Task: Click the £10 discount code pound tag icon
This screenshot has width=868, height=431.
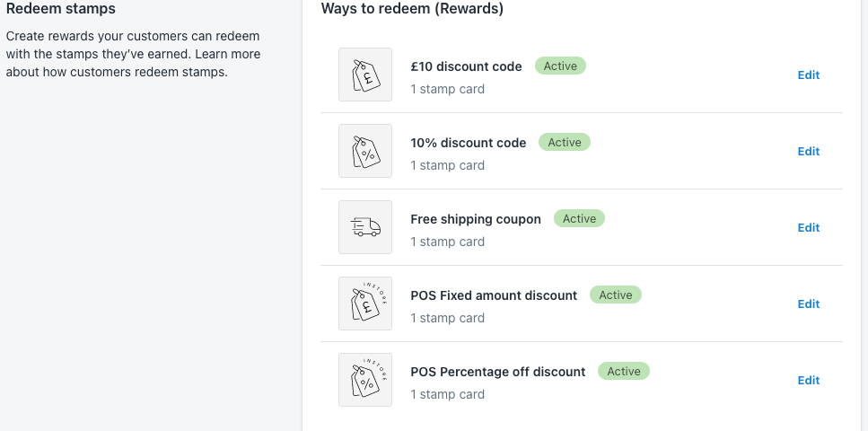Action: (365, 75)
